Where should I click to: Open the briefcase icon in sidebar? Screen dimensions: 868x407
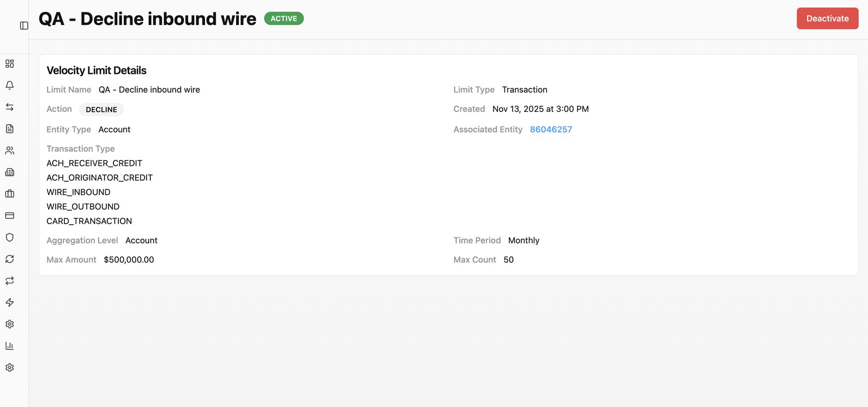(x=10, y=194)
